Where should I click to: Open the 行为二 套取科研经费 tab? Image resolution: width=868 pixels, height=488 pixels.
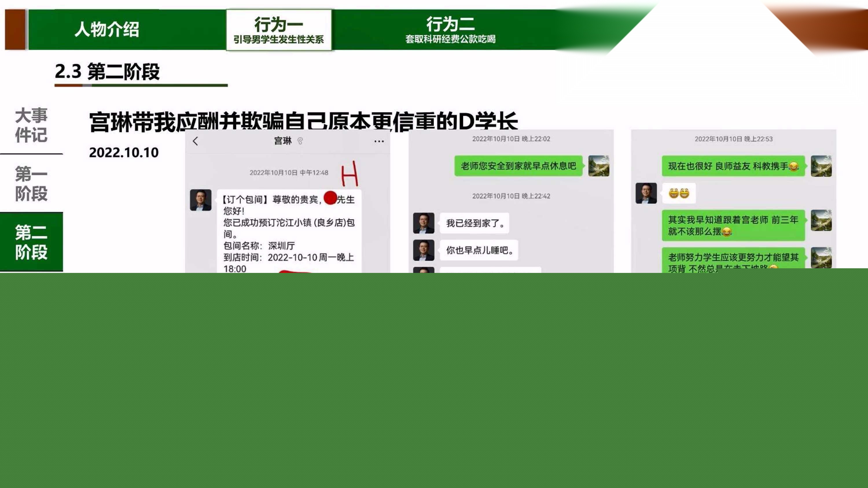pos(450,30)
